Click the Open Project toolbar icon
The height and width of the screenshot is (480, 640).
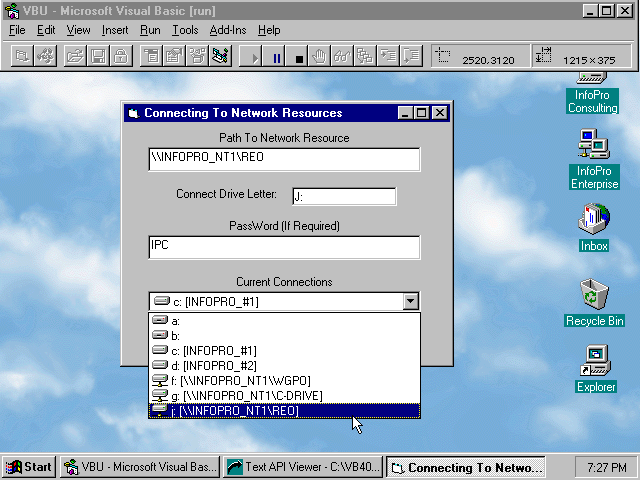(x=75, y=57)
